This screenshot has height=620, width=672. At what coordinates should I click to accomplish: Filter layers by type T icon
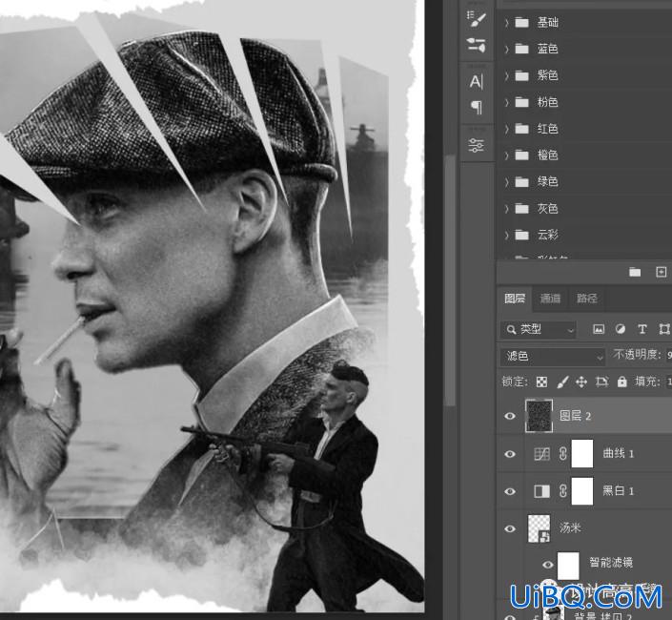click(x=642, y=329)
